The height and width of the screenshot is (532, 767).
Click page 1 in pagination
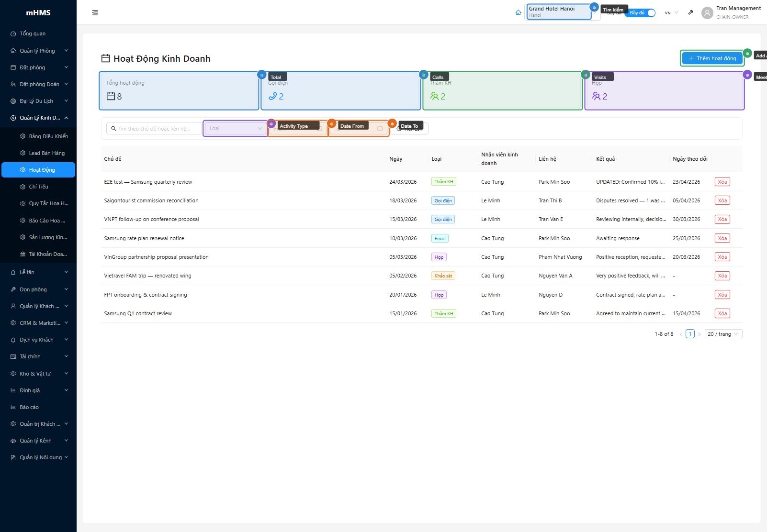(689, 334)
